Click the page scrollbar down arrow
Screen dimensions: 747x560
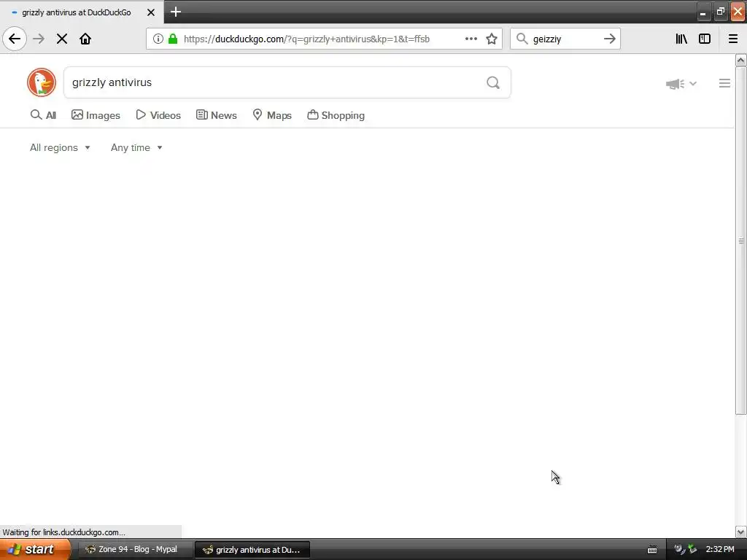(741, 532)
